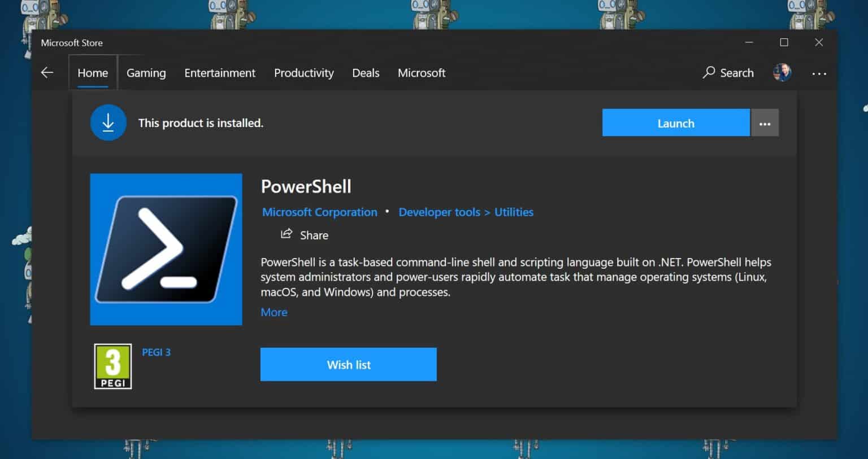Open options menu next to Launch
This screenshot has height=459, width=868.
pyautogui.click(x=765, y=123)
